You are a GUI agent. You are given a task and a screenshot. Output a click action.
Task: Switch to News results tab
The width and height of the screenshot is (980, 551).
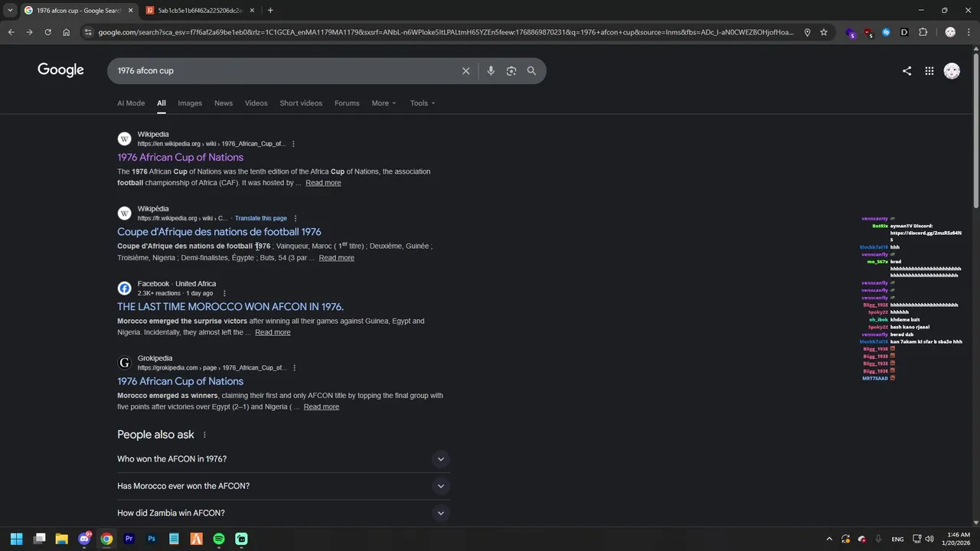pyautogui.click(x=224, y=103)
